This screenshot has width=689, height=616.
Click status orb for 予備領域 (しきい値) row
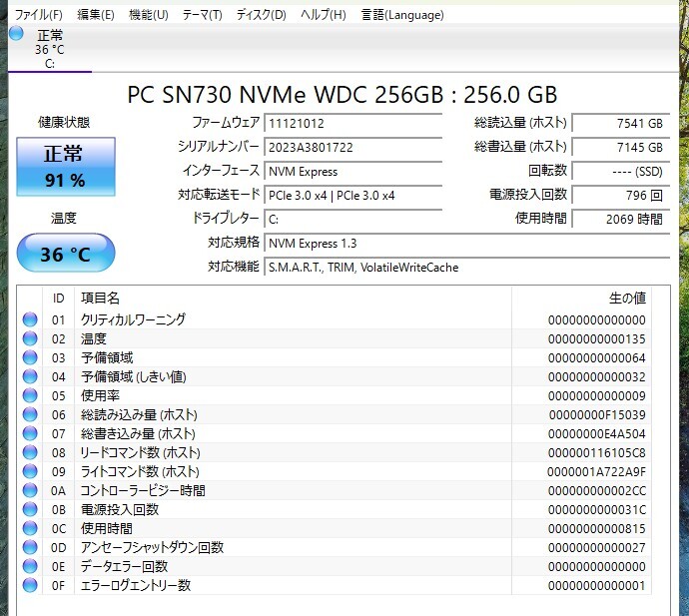click(30, 376)
